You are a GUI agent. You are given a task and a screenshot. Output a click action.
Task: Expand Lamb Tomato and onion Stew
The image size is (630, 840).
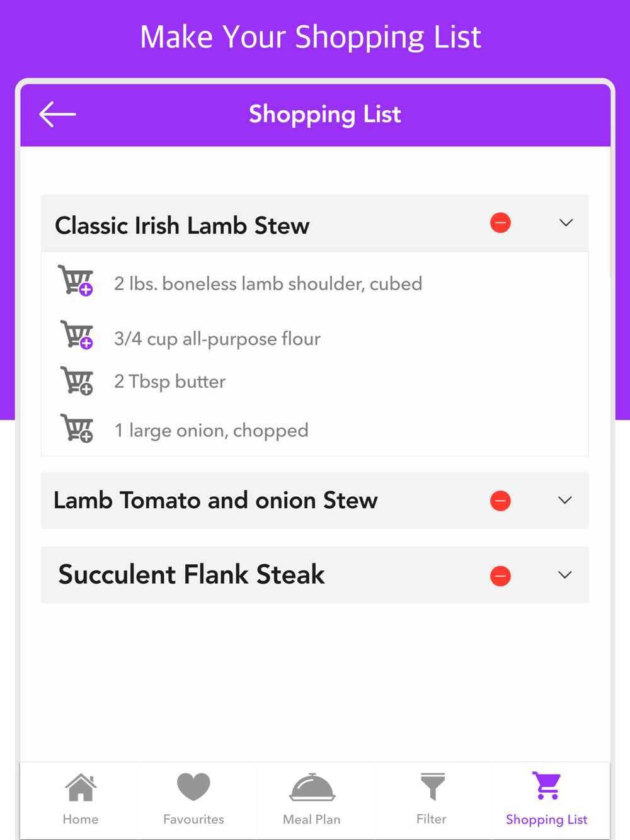tap(564, 501)
